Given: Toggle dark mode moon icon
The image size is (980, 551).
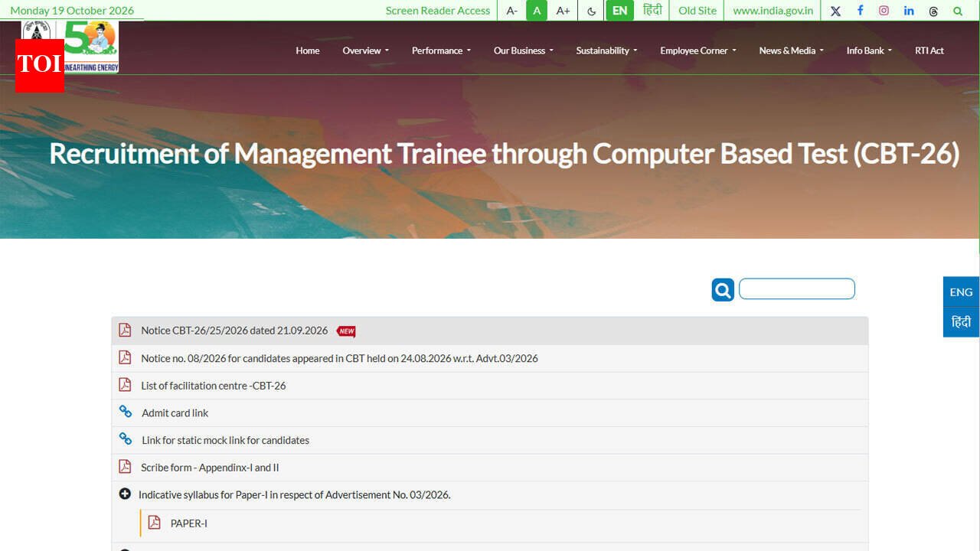Looking at the screenshot, I should [x=591, y=11].
